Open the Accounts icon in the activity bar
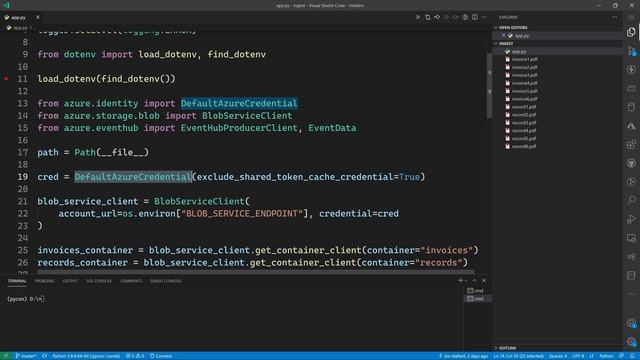 [x=631, y=323]
